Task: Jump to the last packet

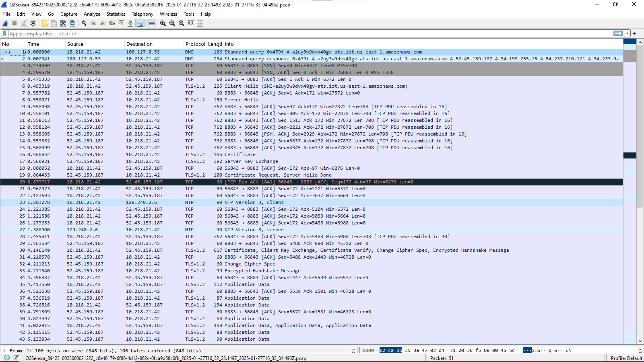Action: tap(130, 23)
